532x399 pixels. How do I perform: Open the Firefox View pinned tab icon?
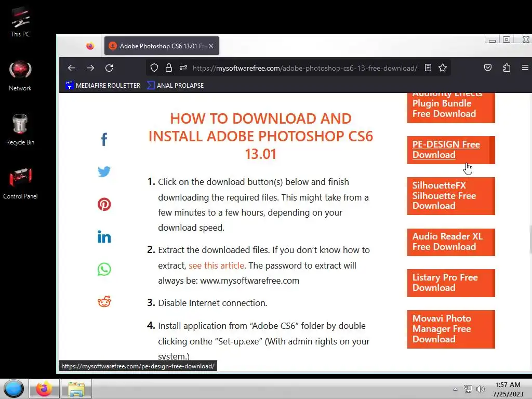[90, 46]
